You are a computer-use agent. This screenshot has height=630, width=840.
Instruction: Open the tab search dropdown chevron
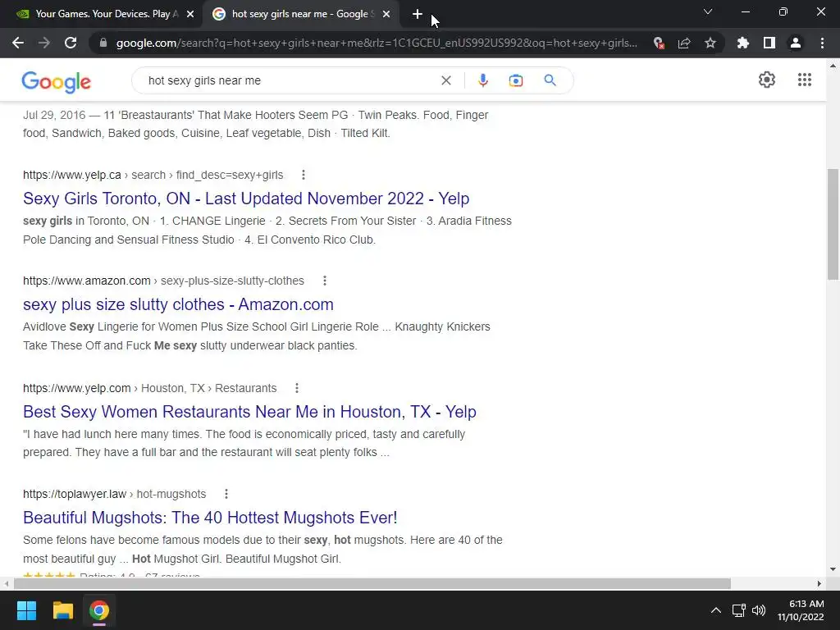(x=708, y=11)
